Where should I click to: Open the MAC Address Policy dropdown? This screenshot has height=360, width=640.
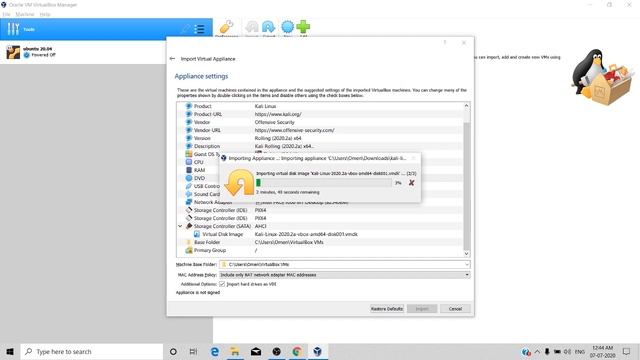point(467,275)
